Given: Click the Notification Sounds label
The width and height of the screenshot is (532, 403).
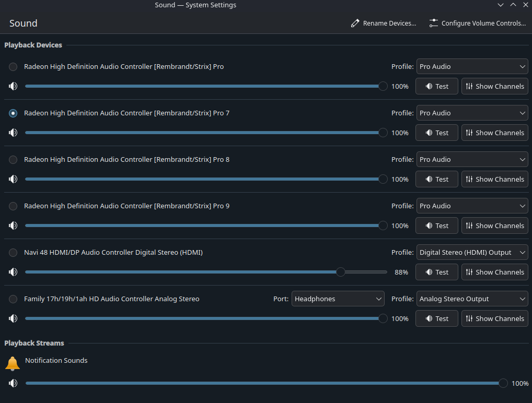Looking at the screenshot, I should (56, 360).
